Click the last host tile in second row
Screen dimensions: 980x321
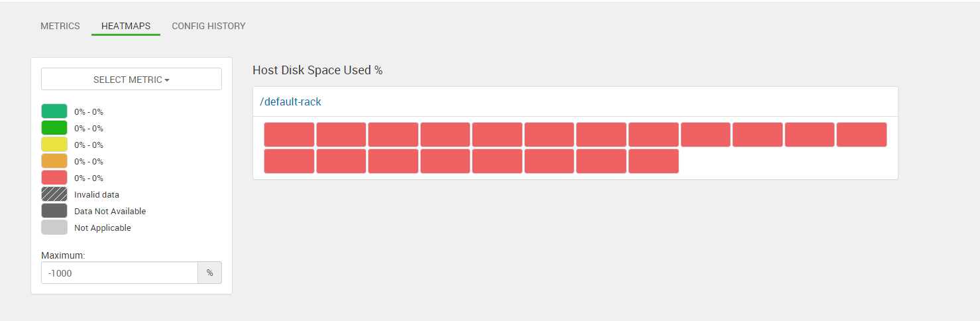(653, 161)
